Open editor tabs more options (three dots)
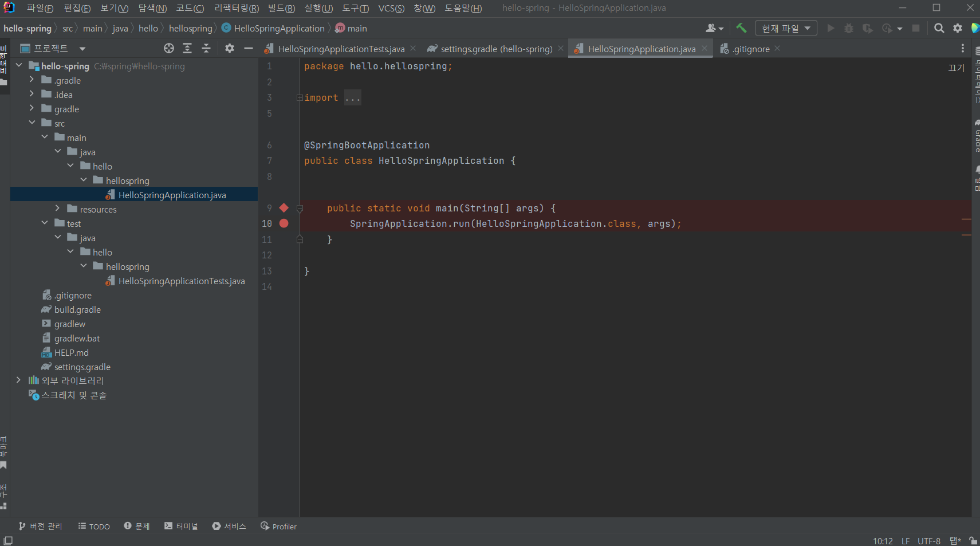 pyautogui.click(x=963, y=49)
